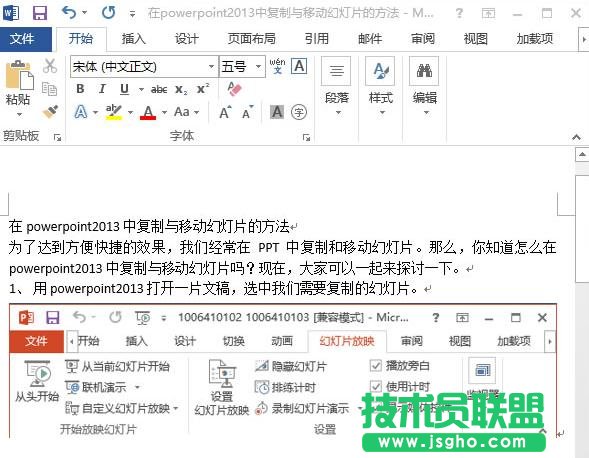Screen dimensions: 589x458
Task: Copy selection with the copy icon
Action: (49, 89)
